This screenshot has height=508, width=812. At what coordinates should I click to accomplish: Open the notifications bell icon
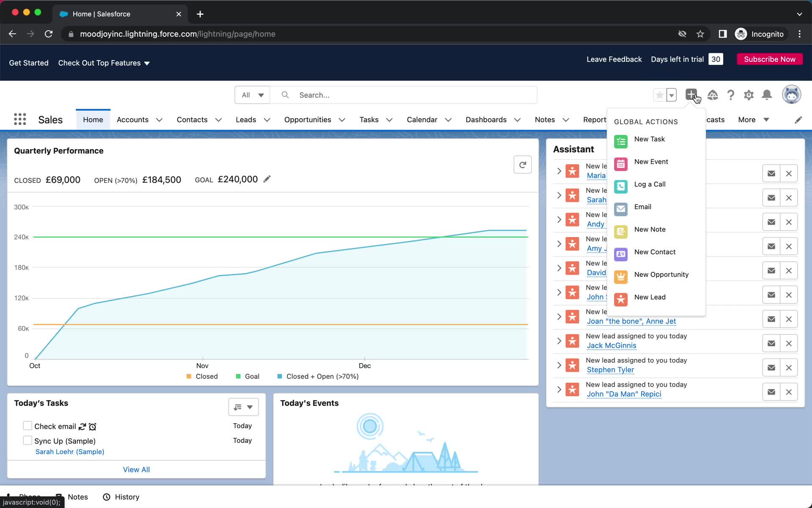[x=767, y=95]
